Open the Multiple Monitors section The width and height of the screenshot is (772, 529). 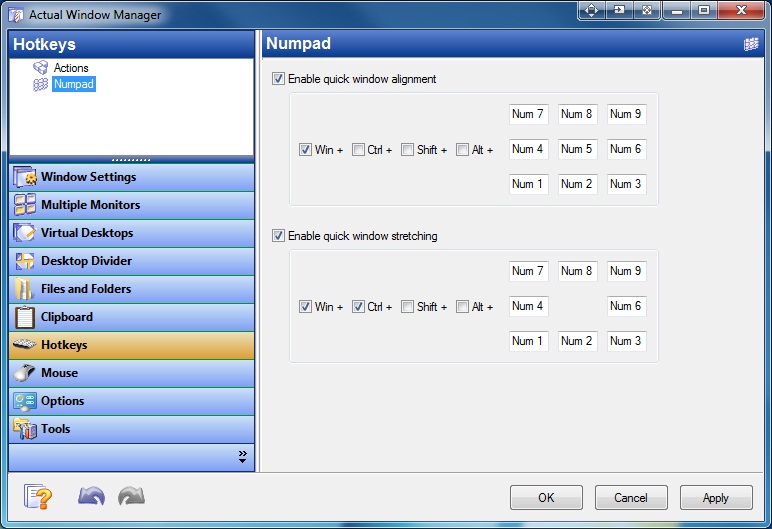pyautogui.click(x=131, y=205)
